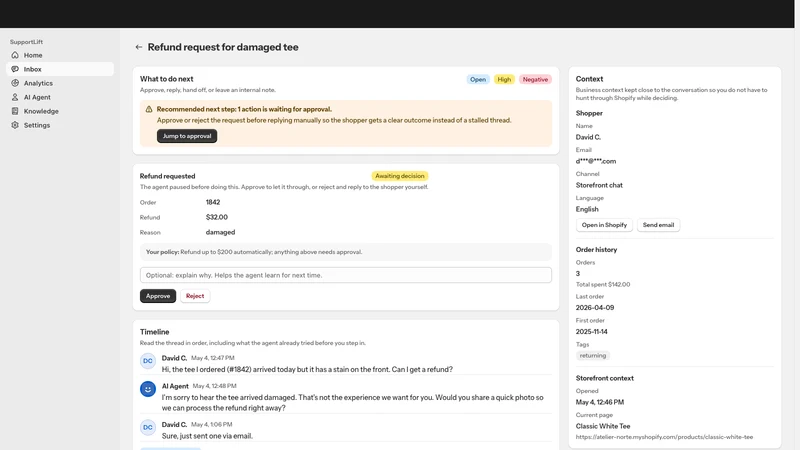
Task: Click David C. avatar on 12:47 PM message
Action: point(148,361)
